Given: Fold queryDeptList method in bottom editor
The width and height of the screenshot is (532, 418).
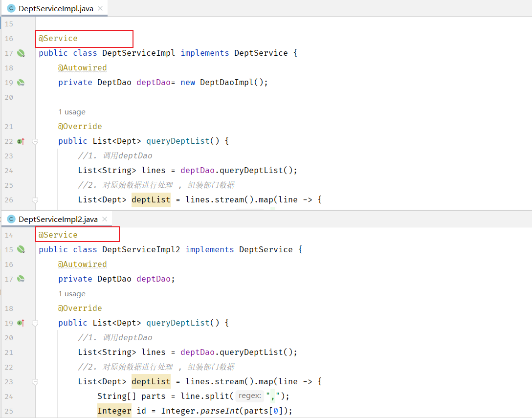Looking at the screenshot, I should click(x=35, y=323).
